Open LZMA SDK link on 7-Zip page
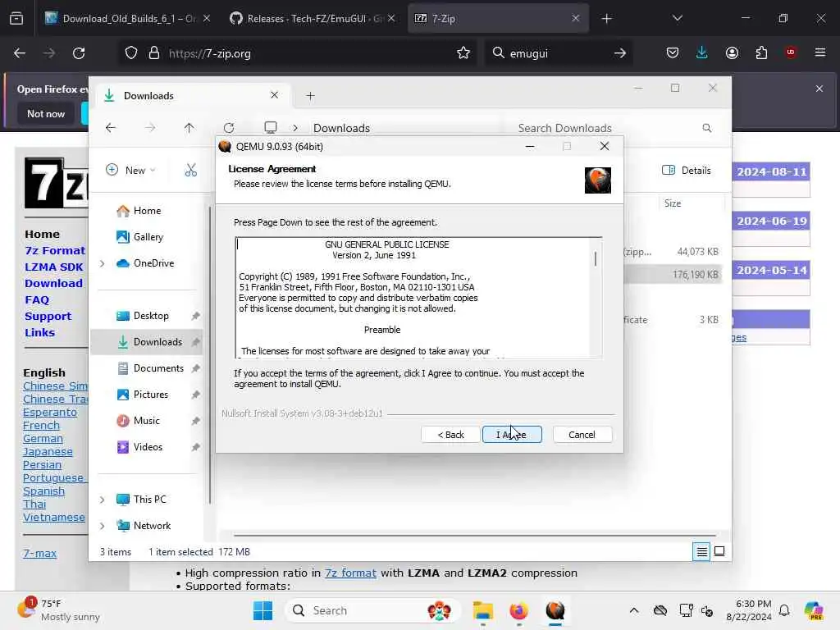 tap(53, 267)
